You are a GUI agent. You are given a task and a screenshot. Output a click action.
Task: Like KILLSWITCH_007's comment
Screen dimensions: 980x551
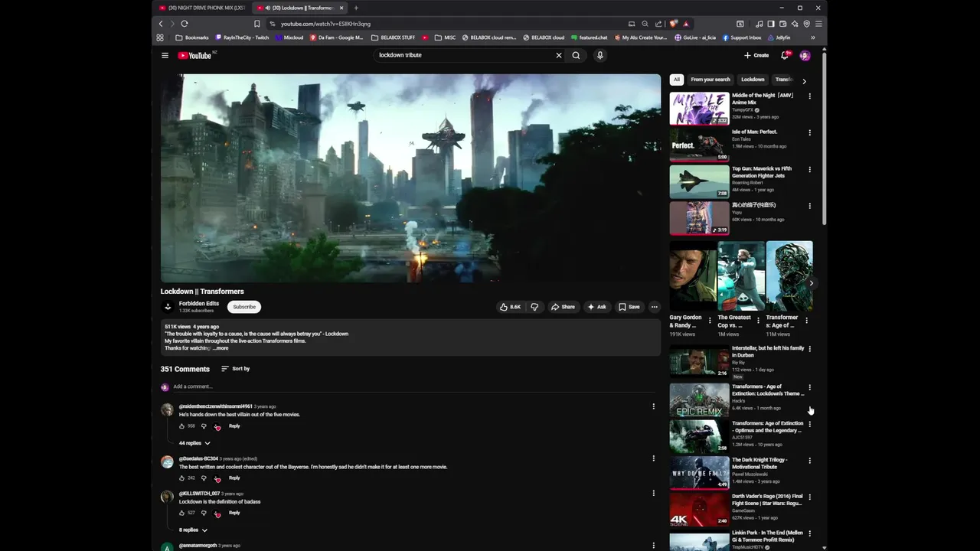182,513
